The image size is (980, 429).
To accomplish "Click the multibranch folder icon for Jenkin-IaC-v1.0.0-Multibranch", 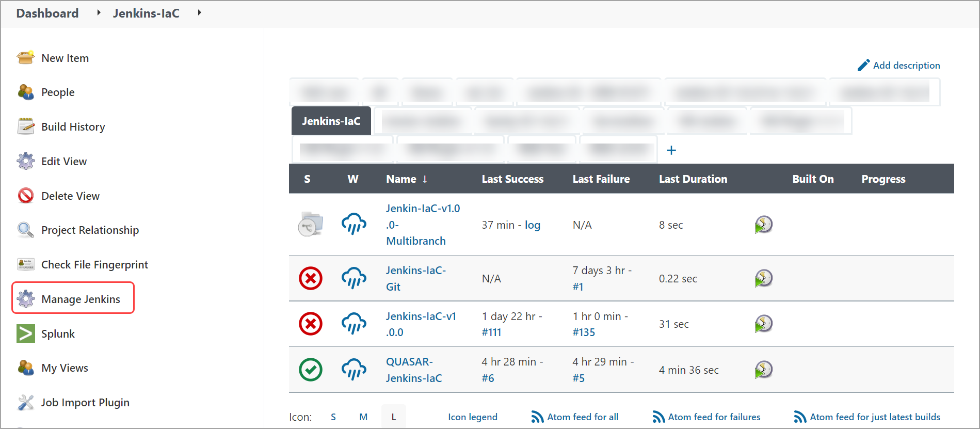I will coord(311,224).
